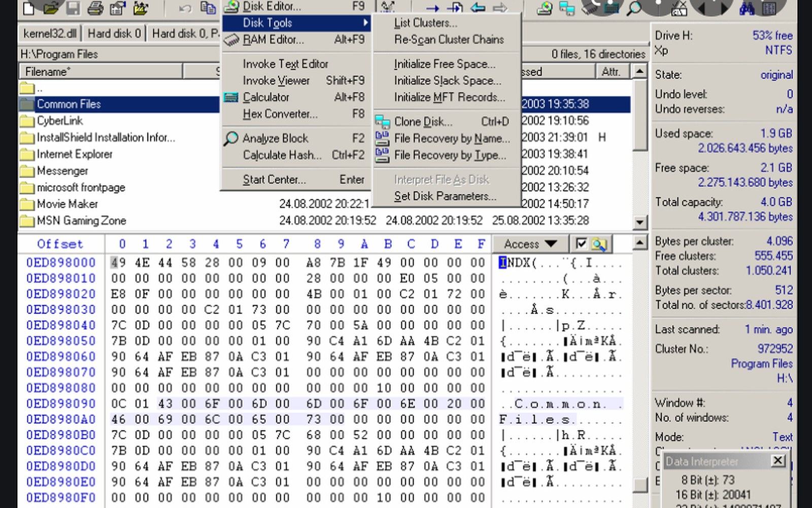Click the Common Files folder icon
Screen dimensions: 812x508
(x=26, y=104)
